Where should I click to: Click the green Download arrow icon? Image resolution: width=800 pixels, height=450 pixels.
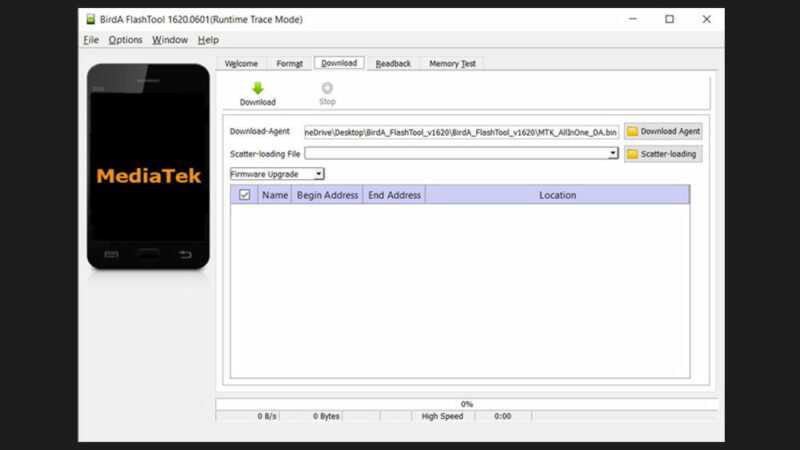pos(258,88)
